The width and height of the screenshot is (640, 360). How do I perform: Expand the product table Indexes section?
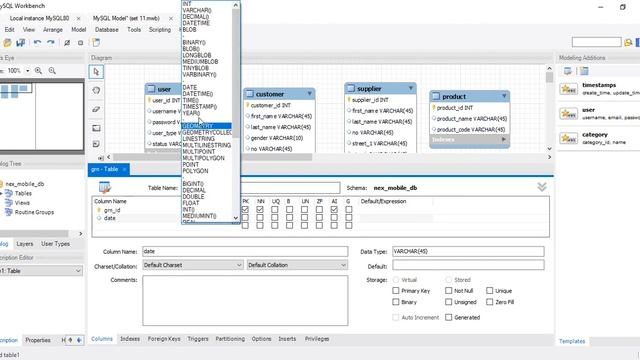point(504,140)
